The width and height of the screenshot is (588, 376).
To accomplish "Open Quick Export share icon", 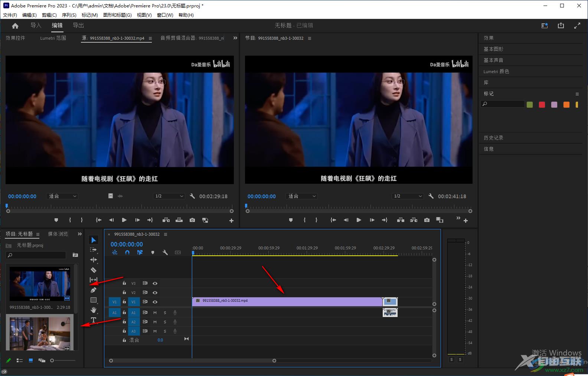I will pyautogui.click(x=561, y=26).
